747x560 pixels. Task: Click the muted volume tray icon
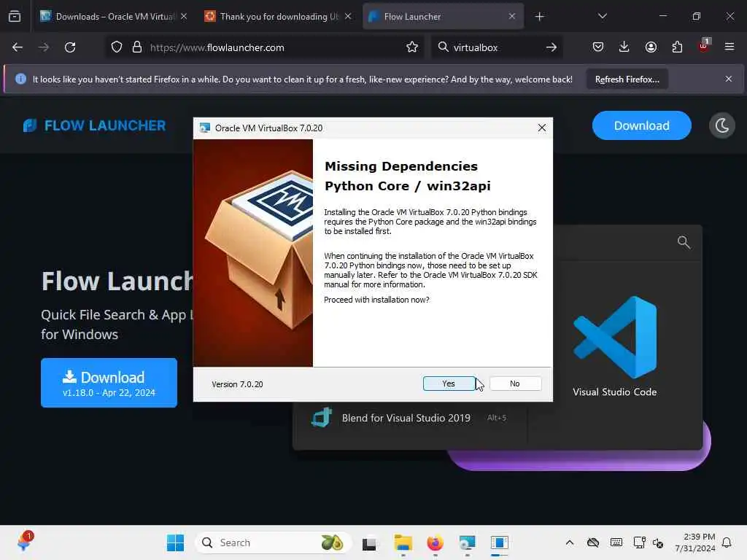point(659,542)
